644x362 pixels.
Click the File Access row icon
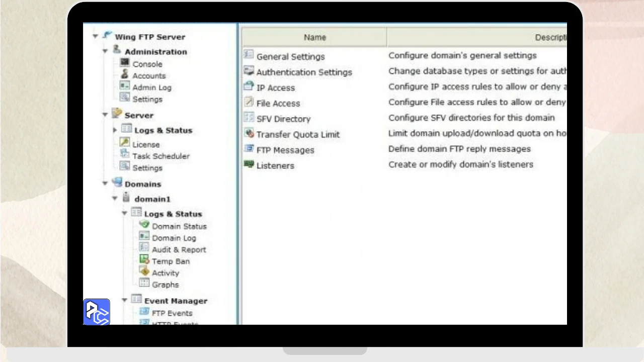(x=249, y=102)
